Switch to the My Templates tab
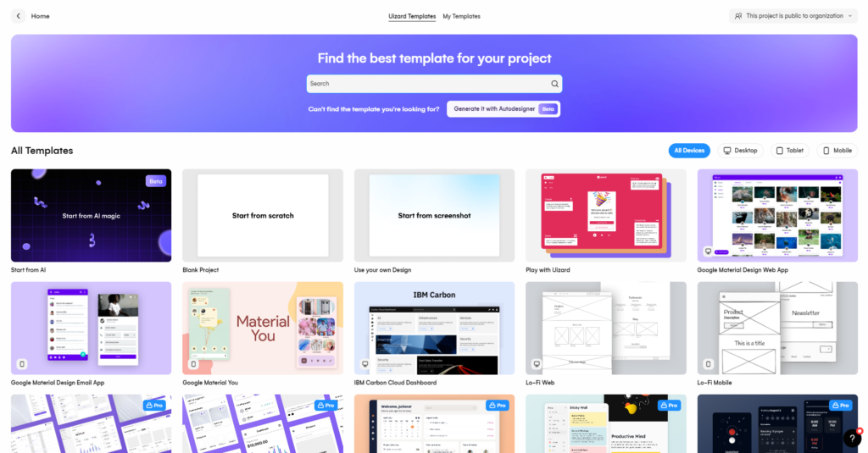The image size is (868, 453). [x=461, y=16]
